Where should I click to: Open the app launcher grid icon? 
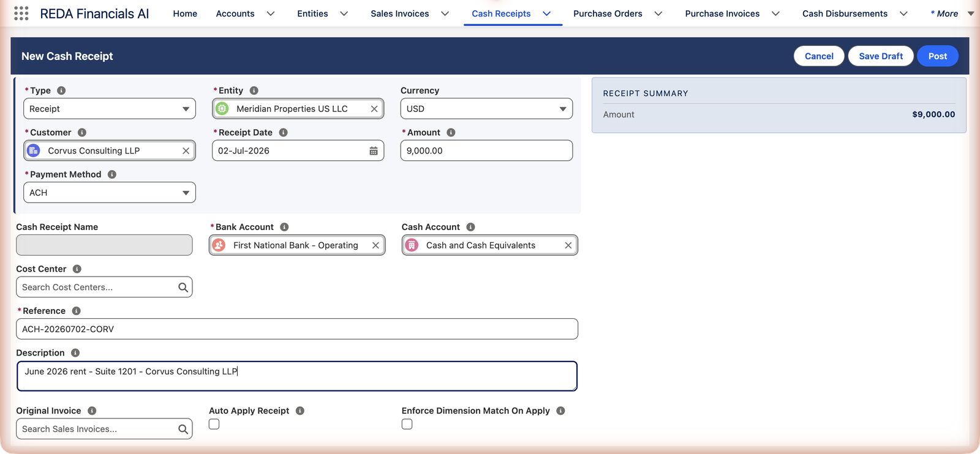[x=21, y=13]
